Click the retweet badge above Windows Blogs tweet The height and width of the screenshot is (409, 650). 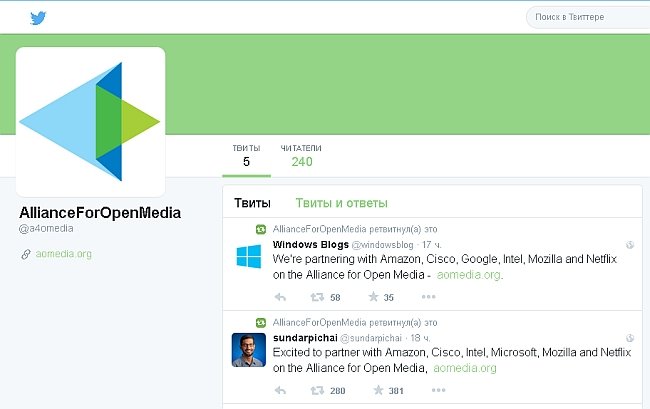pos(260,229)
